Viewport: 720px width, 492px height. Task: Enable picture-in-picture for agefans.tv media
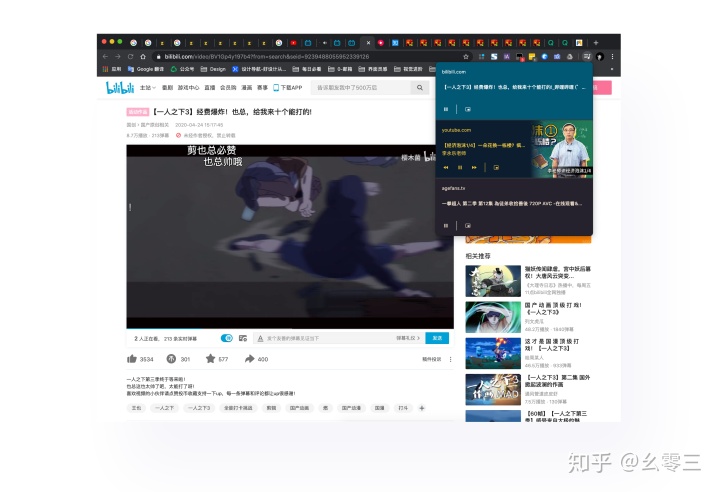[468, 226]
